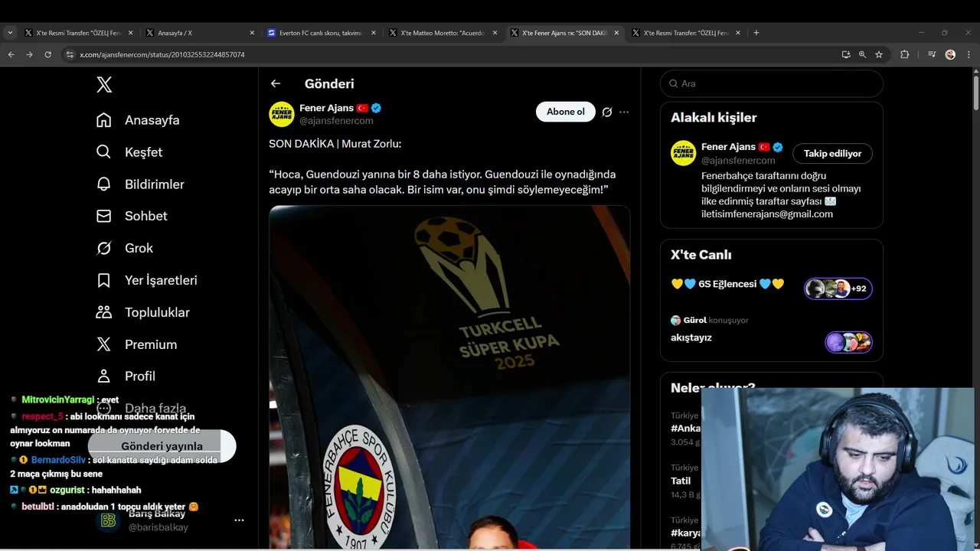Open Anasayfa home icon in sidebar
The image size is (980, 551).
click(x=104, y=120)
